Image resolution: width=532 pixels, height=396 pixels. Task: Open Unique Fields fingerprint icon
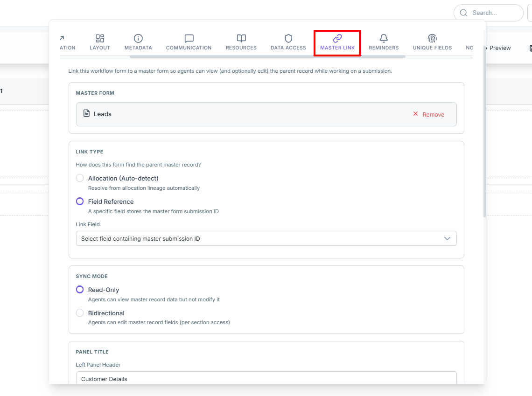432,38
